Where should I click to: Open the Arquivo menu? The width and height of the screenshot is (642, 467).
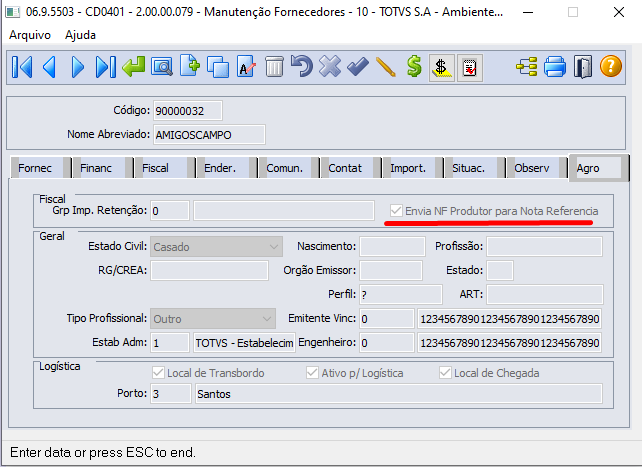pyautogui.click(x=30, y=35)
